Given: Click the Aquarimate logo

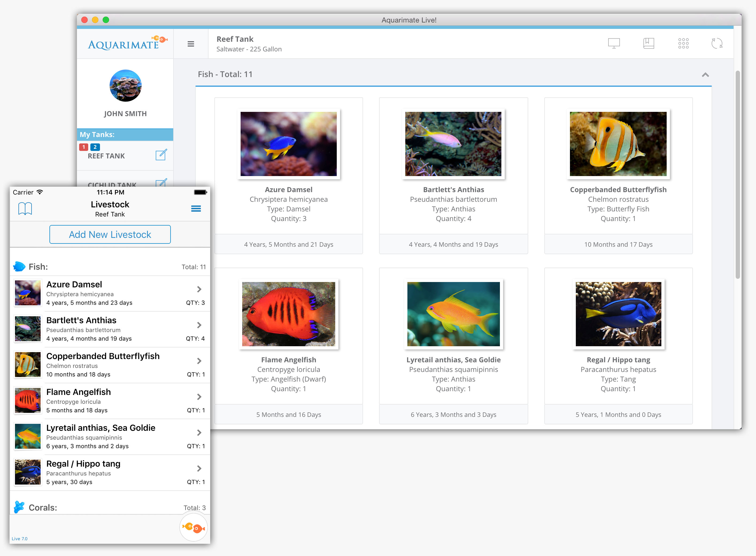Looking at the screenshot, I should click(x=128, y=43).
